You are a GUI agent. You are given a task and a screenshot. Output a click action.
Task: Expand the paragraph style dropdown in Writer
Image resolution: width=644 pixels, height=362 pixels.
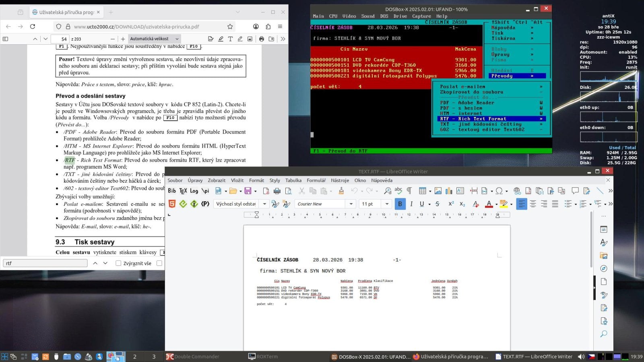pos(264,204)
